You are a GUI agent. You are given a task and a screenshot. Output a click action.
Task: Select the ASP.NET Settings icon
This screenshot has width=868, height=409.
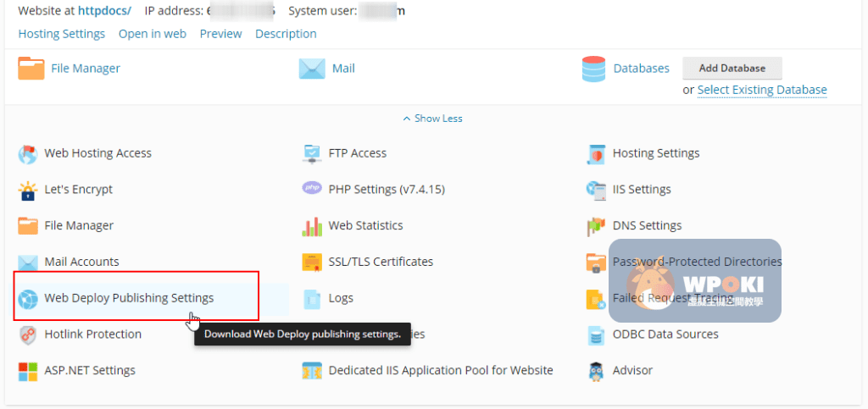click(29, 371)
